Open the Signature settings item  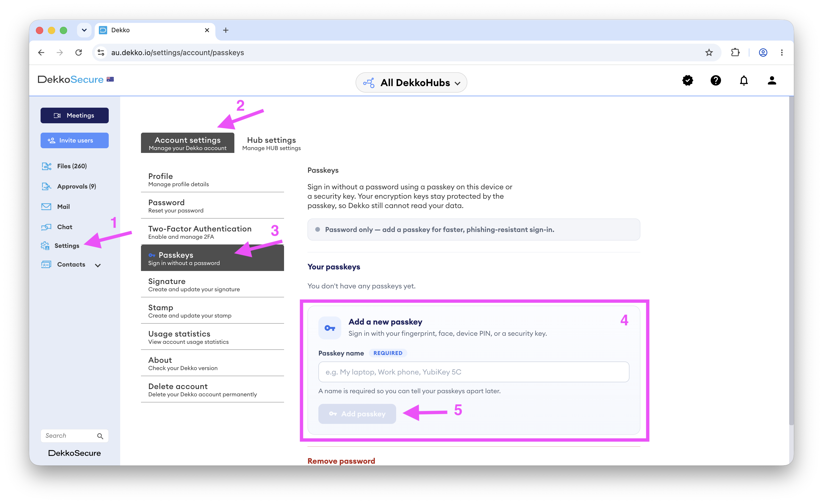tap(213, 285)
